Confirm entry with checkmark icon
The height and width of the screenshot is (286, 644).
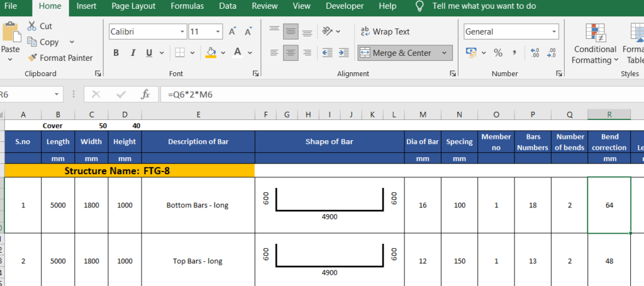[x=121, y=94]
